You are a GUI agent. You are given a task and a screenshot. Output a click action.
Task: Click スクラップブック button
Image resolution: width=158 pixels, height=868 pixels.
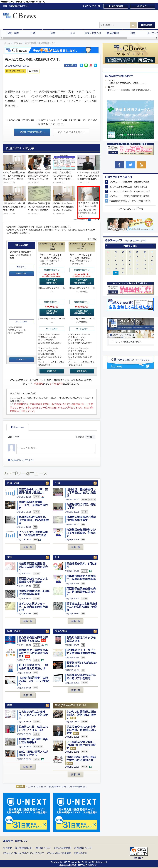(15, 71)
